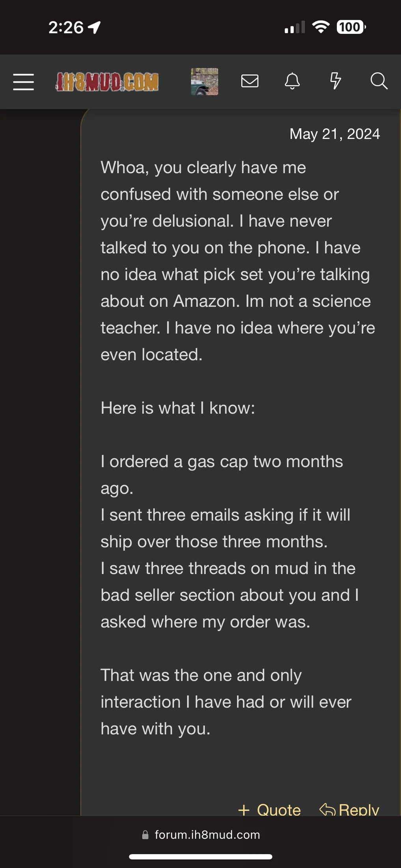Image resolution: width=401 pixels, height=868 pixels.
Task: Tap the cellular signal bars
Action: coord(295,27)
